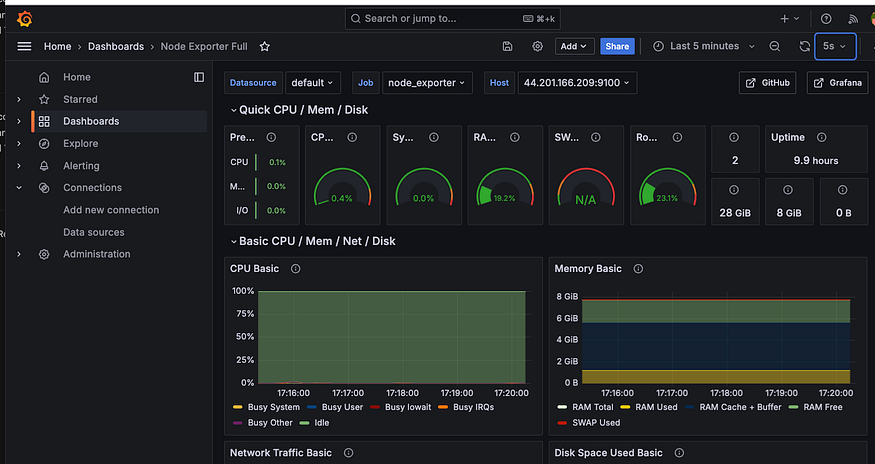Image resolution: width=875 pixels, height=464 pixels.
Task: Click the blue Share button
Action: click(x=617, y=46)
